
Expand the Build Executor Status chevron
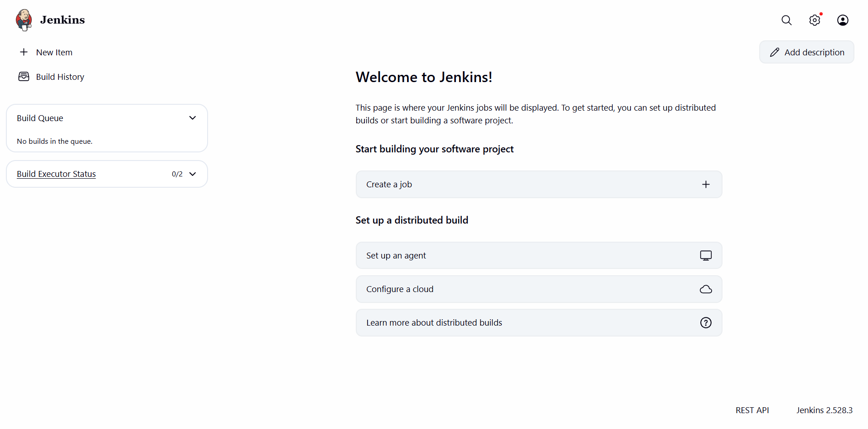click(193, 174)
